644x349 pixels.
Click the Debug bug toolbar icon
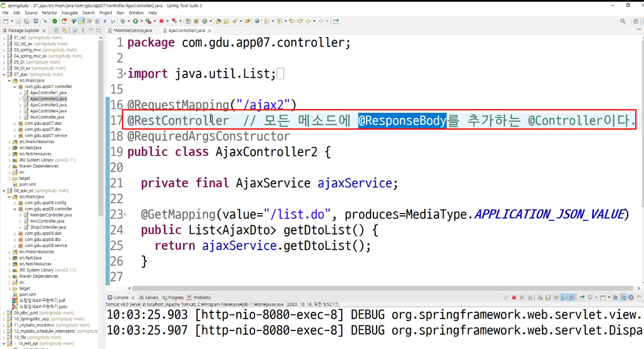point(123,21)
